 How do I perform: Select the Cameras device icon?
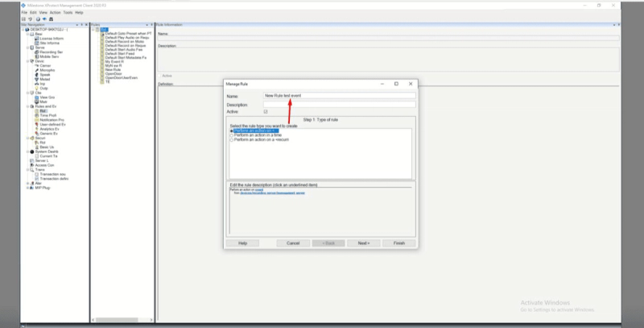pyautogui.click(x=37, y=66)
